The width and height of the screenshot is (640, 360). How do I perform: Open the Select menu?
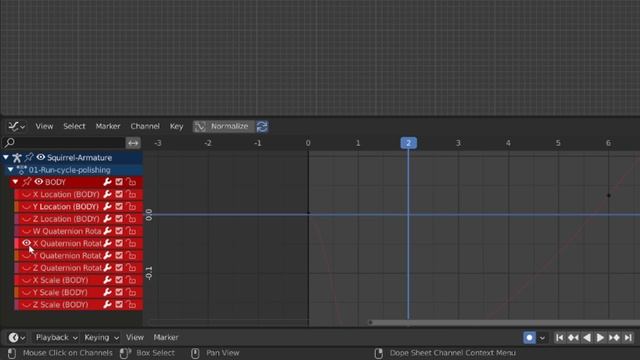point(74,127)
